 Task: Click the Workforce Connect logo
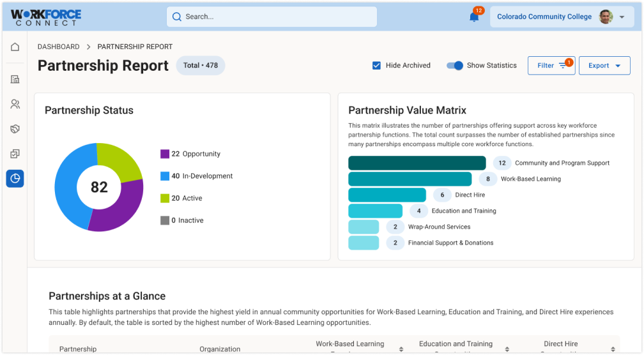click(45, 17)
